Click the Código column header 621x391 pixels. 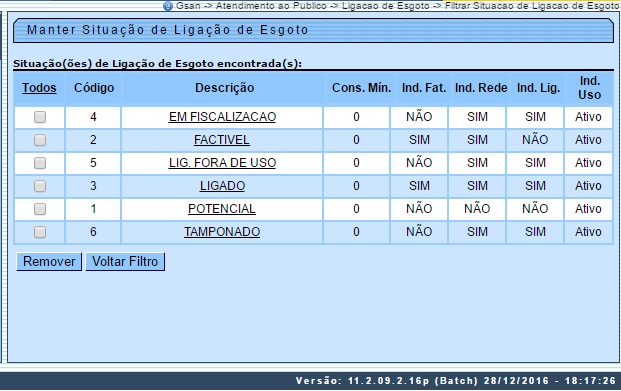94,88
